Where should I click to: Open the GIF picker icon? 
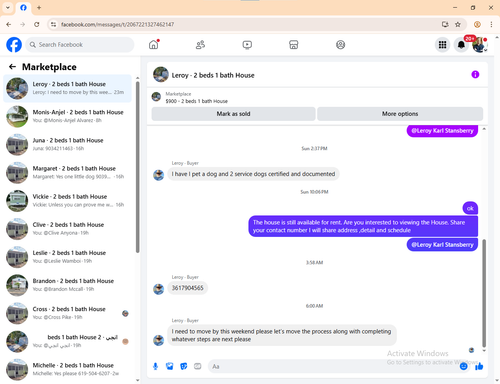pyautogui.click(x=198, y=366)
